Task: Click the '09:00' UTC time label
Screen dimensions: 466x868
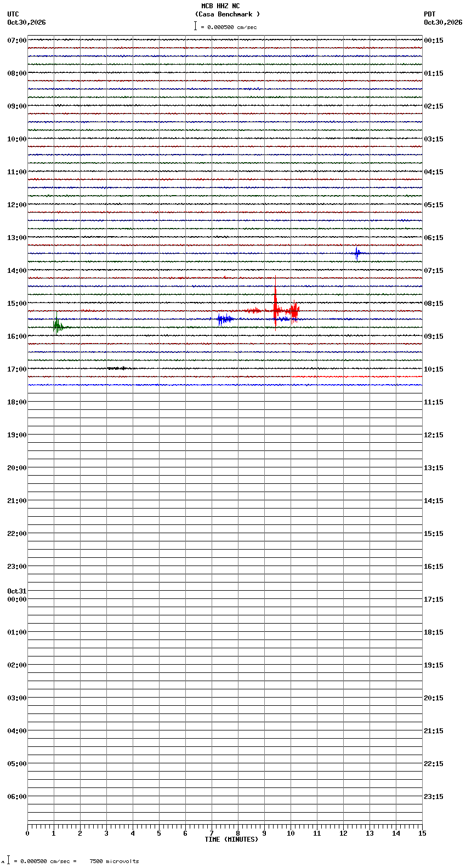Action: [17, 106]
